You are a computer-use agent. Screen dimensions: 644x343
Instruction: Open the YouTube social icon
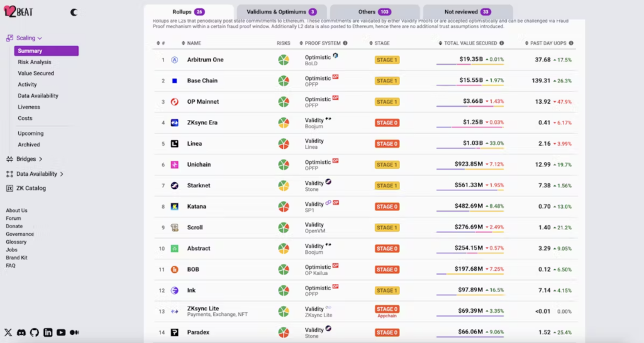tap(61, 332)
